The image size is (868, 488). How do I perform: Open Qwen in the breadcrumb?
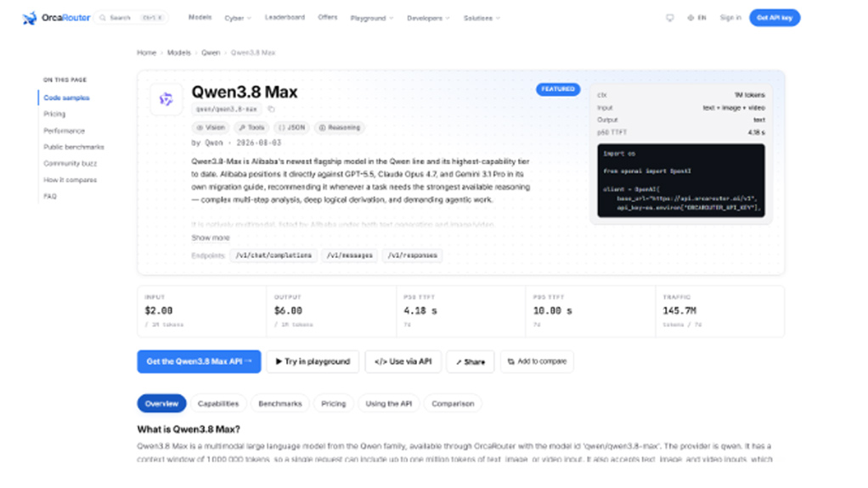pyautogui.click(x=211, y=53)
